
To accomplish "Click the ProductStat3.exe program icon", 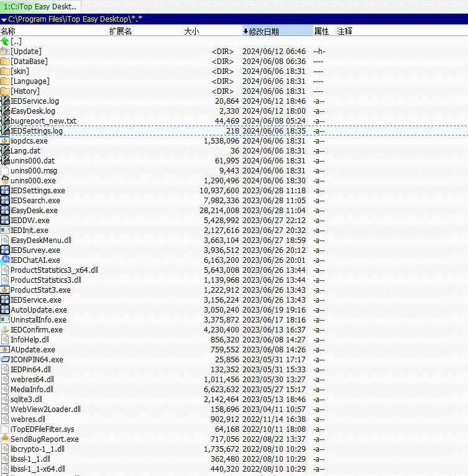I will (5, 290).
